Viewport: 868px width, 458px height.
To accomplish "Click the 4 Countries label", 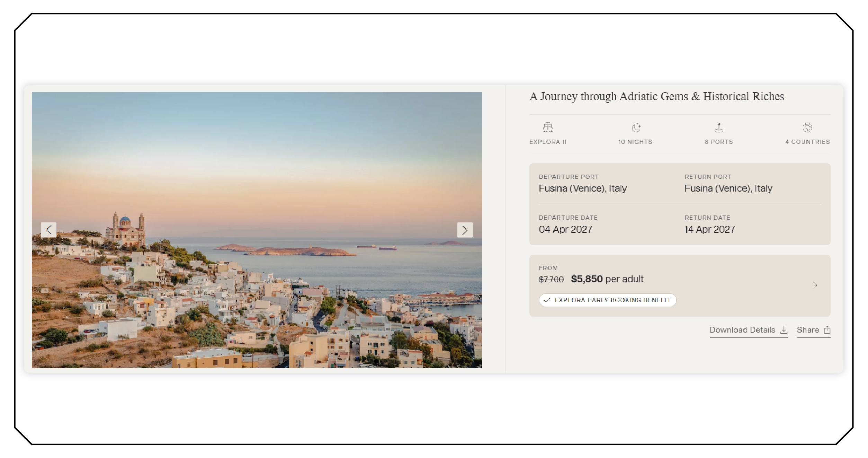I will [807, 142].
